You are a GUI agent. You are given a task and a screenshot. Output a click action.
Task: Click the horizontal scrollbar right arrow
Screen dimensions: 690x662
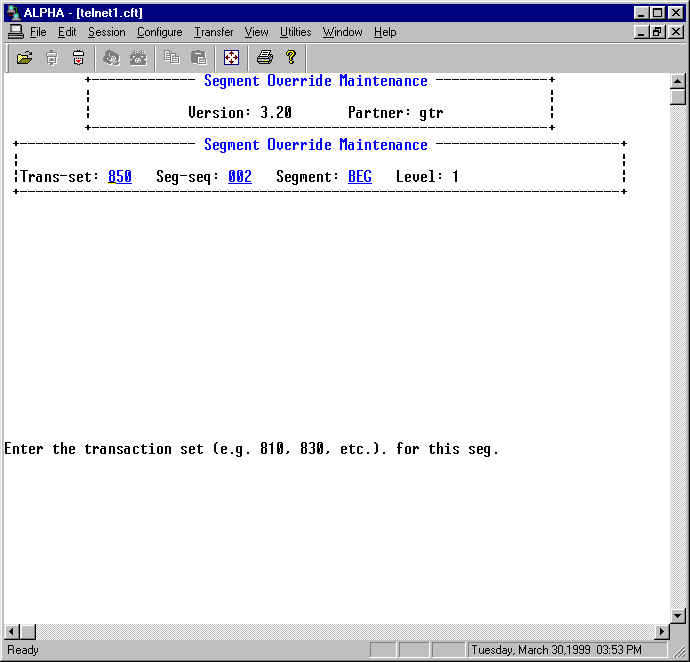pyautogui.click(x=661, y=632)
